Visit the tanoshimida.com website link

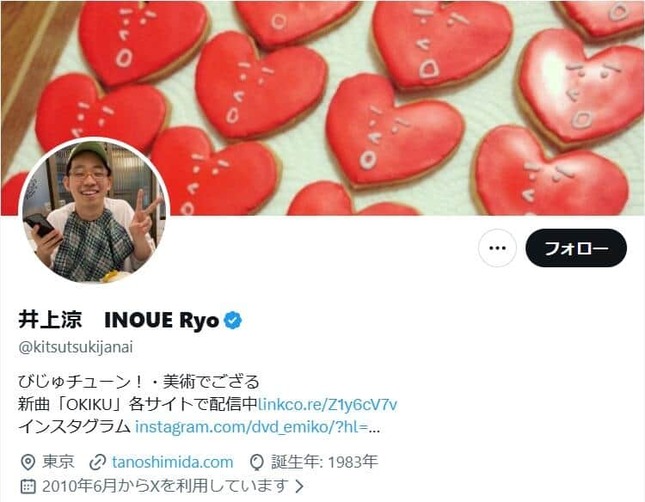[x=172, y=462]
